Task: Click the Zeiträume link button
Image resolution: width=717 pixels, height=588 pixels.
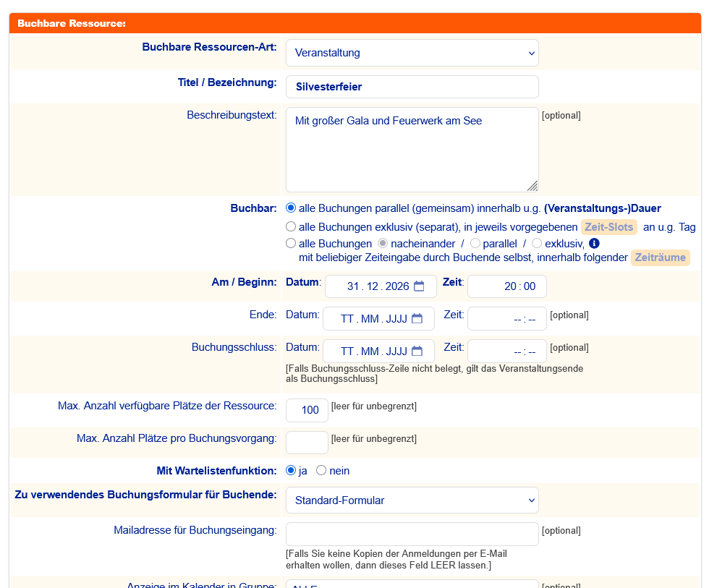Action: coord(660,257)
